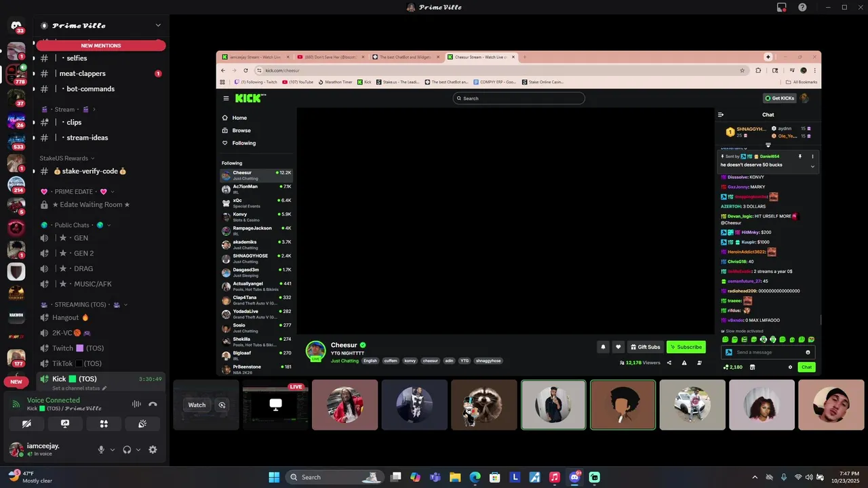Go to Kick Browse page
The image size is (868, 488).
[x=236, y=130]
